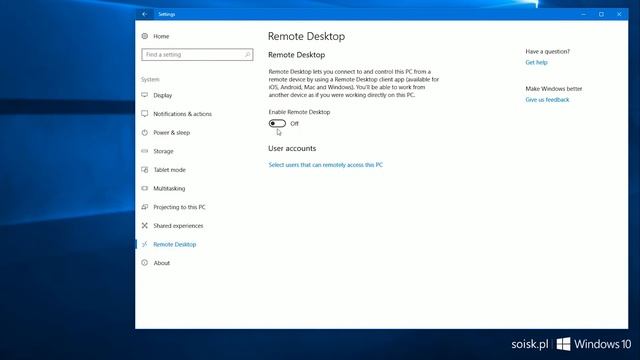The height and width of the screenshot is (360, 640).
Task: Click Select users that can remotely access link
Action: 325,165
